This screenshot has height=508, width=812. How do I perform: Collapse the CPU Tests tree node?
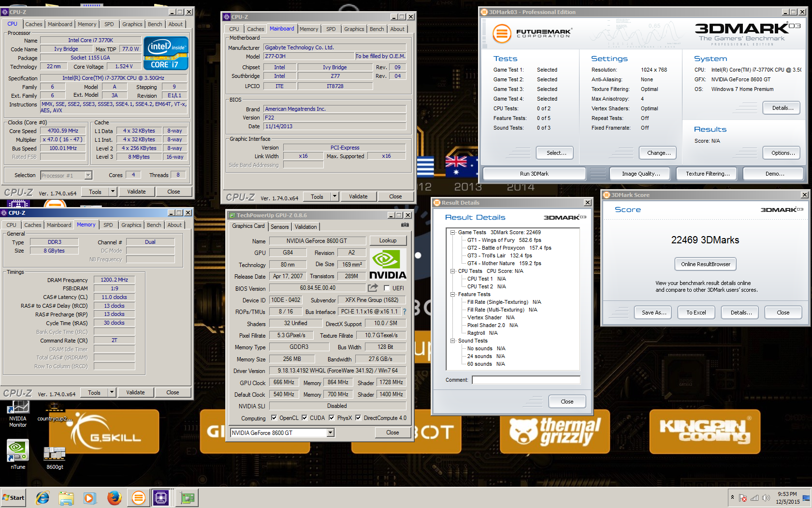click(453, 271)
